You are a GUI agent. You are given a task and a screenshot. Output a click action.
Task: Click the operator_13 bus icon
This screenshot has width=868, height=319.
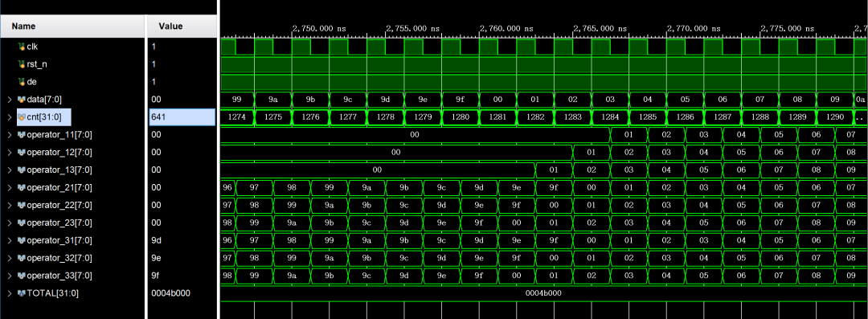[x=22, y=170]
